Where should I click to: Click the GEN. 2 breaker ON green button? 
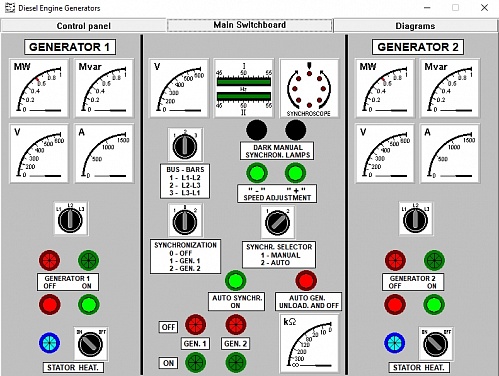coord(236,362)
